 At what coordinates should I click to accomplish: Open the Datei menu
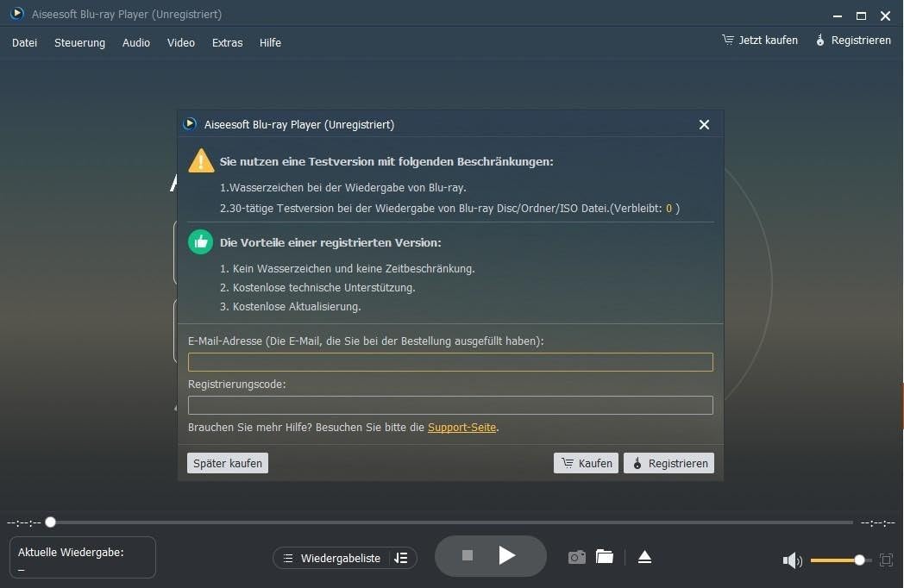(24, 42)
